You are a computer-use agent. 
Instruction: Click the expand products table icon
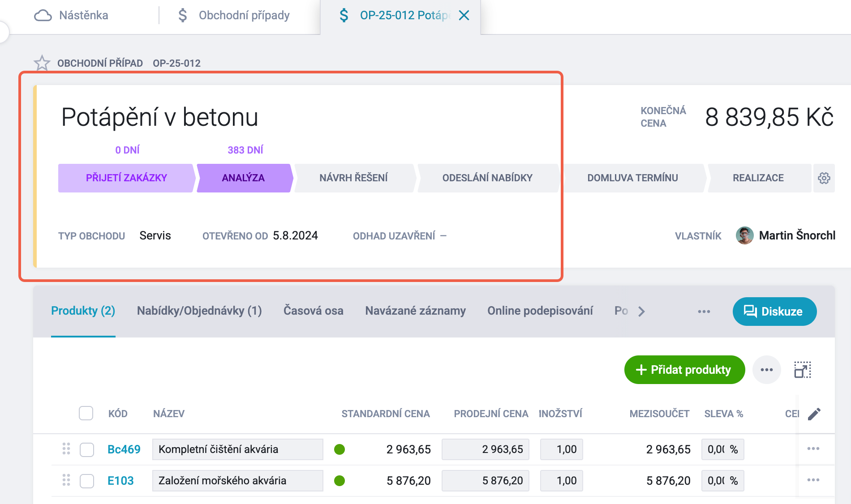coord(803,370)
